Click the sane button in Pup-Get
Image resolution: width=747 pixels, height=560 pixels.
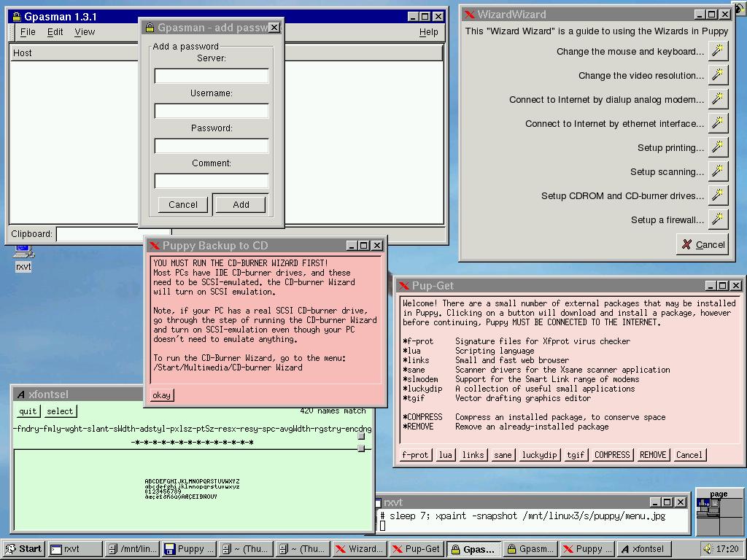(503, 455)
